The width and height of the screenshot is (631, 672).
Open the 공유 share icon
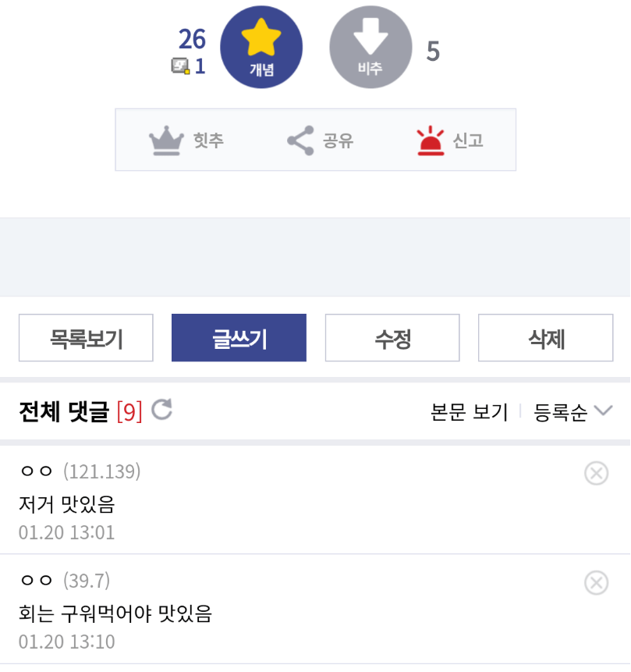[x=301, y=140]
